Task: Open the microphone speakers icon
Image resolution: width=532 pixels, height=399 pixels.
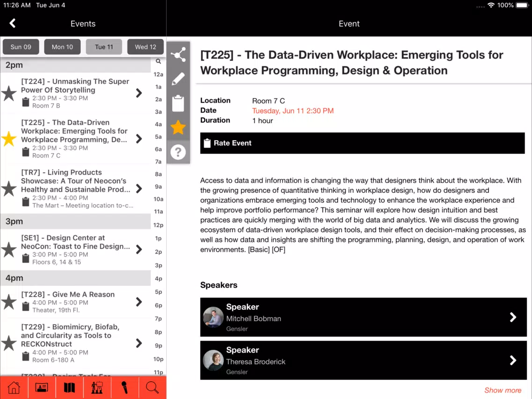Action: coord(125,387)
